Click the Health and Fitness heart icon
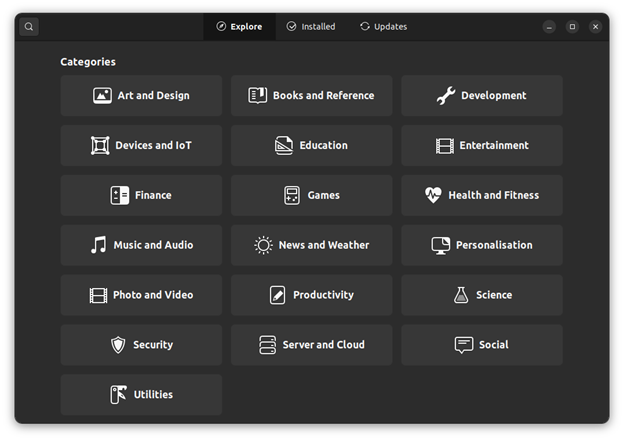 tap(433, 195)
